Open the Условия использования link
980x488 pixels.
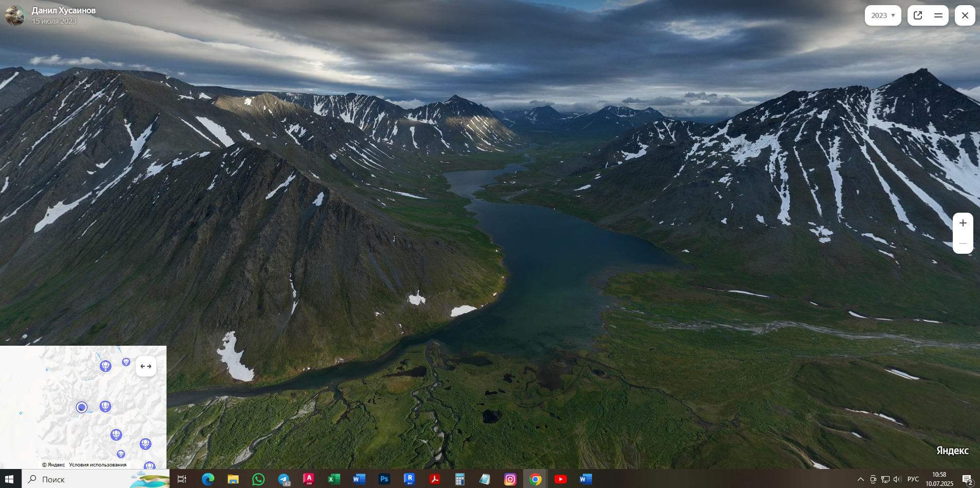(98, 465)
